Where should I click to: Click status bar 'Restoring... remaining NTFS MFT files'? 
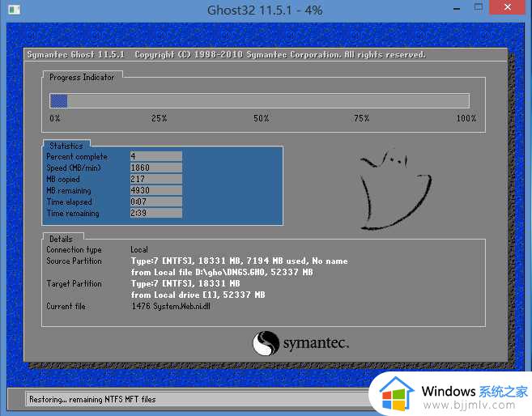(x=92, y=399)
